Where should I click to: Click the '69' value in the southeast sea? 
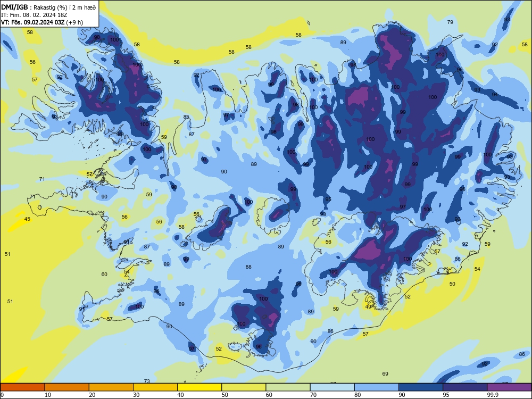pos(385,374)
